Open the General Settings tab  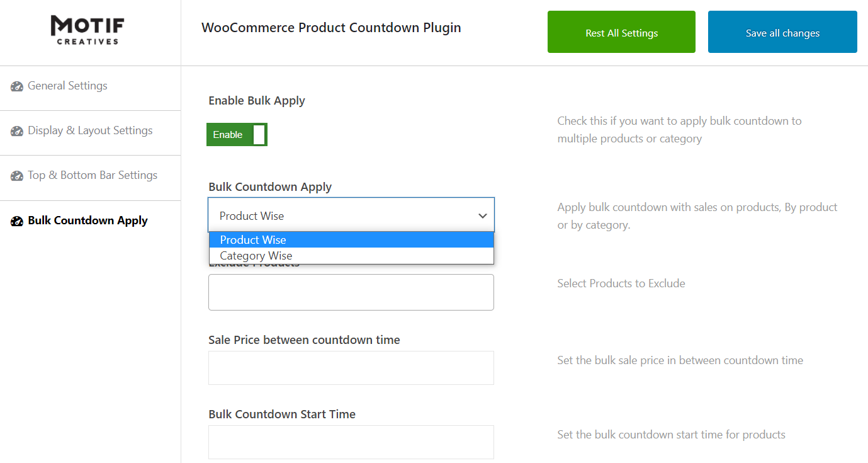(90, 88)
